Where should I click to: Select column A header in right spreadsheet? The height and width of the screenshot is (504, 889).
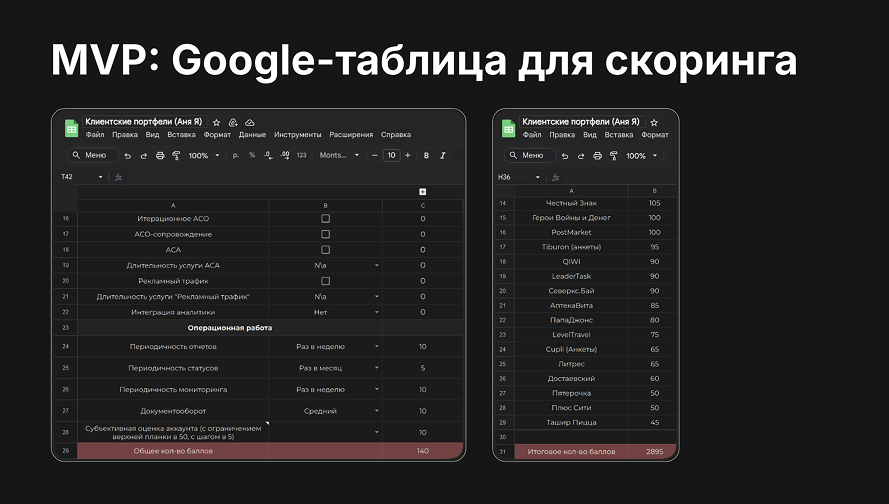(x=571, y=191)
